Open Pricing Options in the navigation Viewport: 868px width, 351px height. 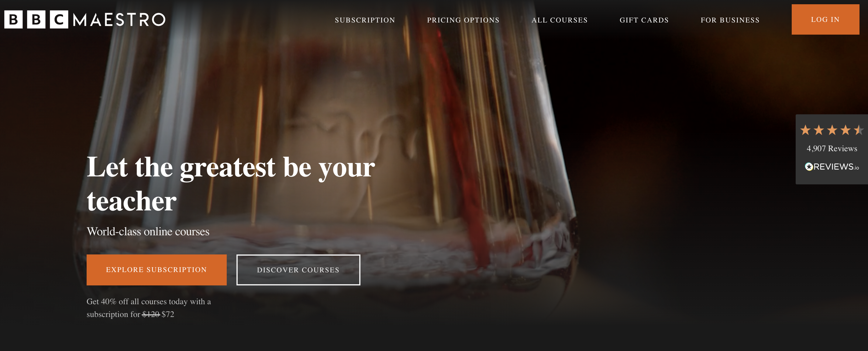463,20
